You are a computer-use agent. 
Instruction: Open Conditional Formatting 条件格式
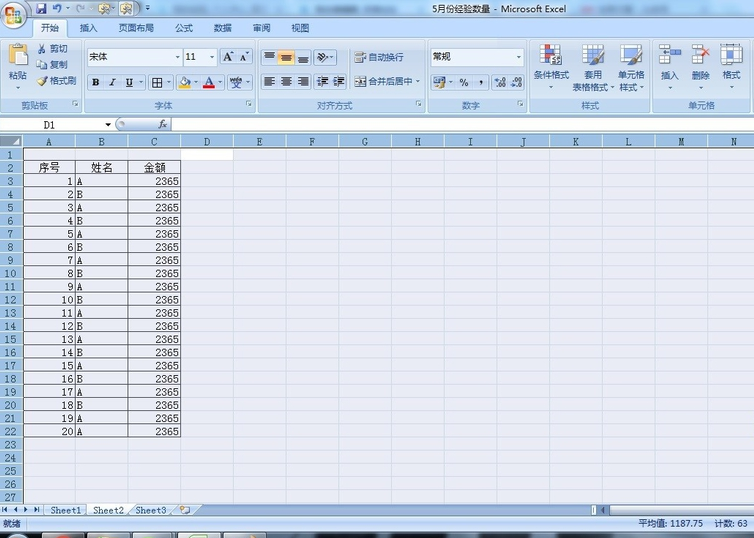tap(551, 67)
